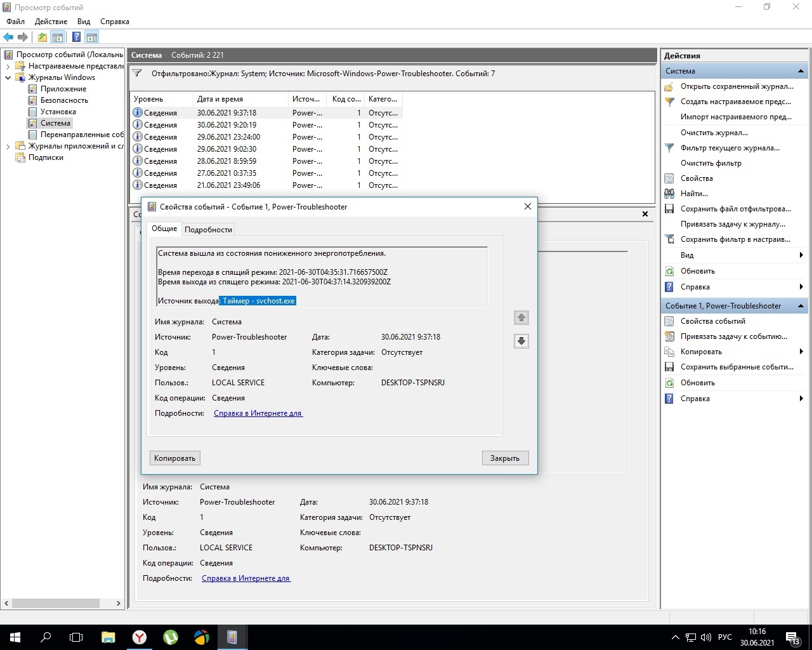This screenshot has width=812, height=650.
Task: Select 'Приложение' log in tree
Action: pyautogui.click(x=63, y=89)
